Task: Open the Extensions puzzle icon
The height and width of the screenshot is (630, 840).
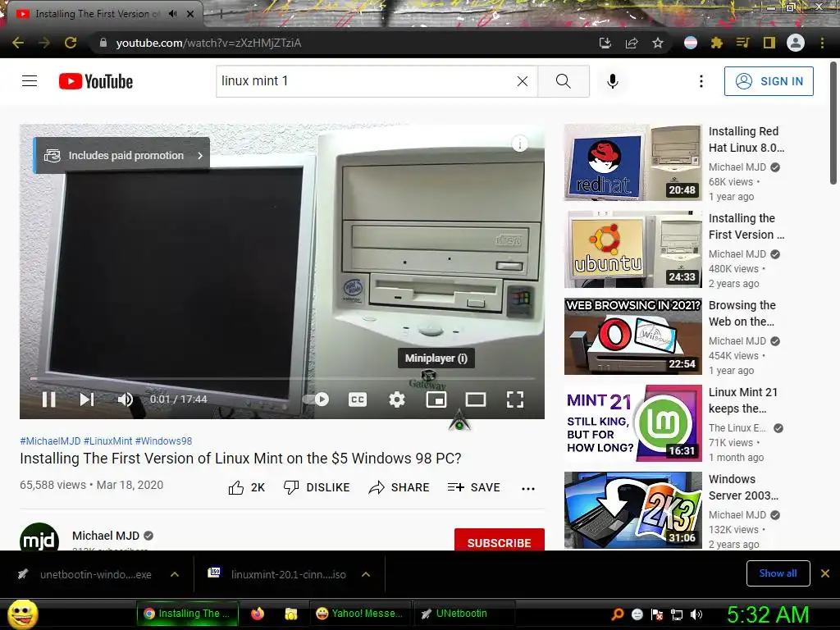Action: [717, 43]
